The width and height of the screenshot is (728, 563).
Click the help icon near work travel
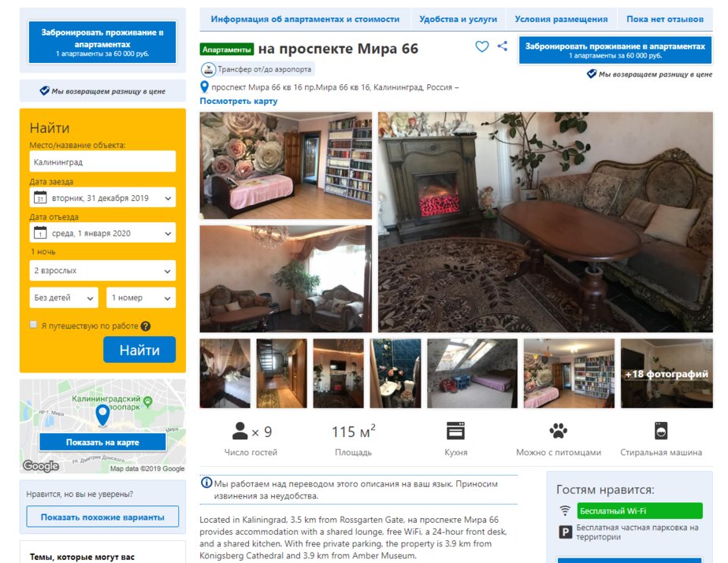point(145,326)
